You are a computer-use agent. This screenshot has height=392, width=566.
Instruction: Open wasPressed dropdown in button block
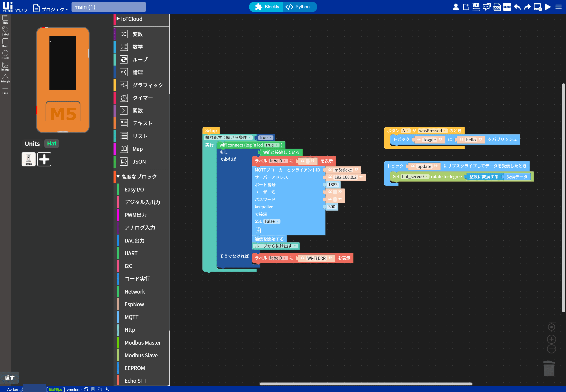pos(432,131)
